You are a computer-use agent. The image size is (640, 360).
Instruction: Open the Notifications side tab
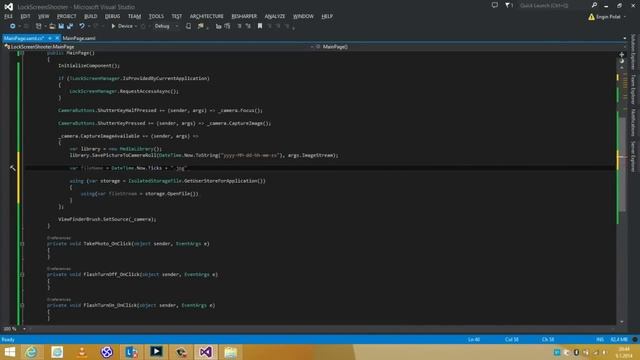(633, 122)
